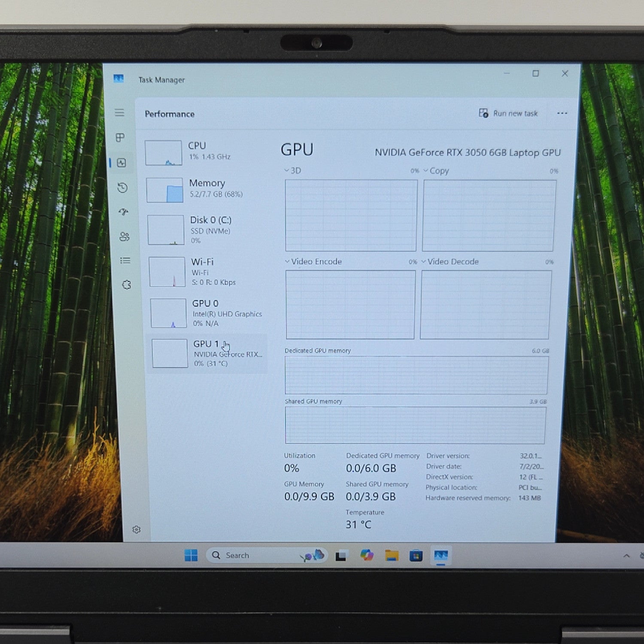Click the Task Manager title bar icon
Viewport: 644px width, 644px height.
coord(118,79)
